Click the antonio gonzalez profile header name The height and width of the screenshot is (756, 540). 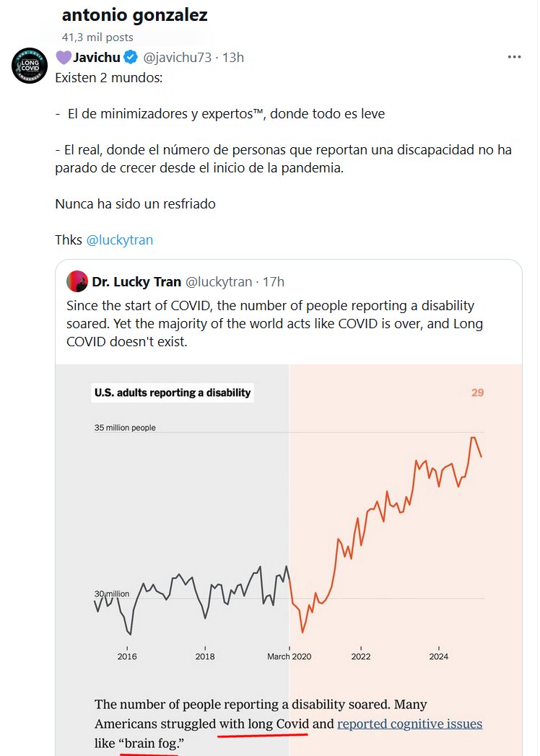[135, 15]
